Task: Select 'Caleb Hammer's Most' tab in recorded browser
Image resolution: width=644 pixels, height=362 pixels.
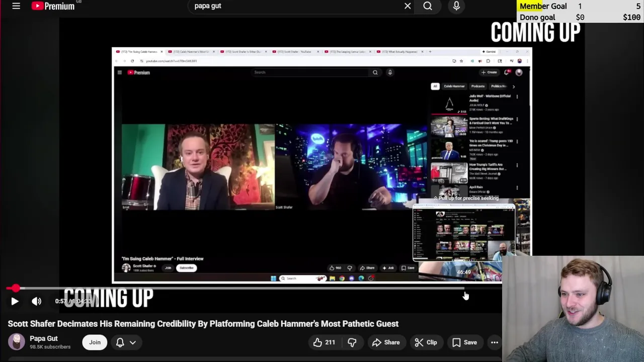Action: point(191,52)
